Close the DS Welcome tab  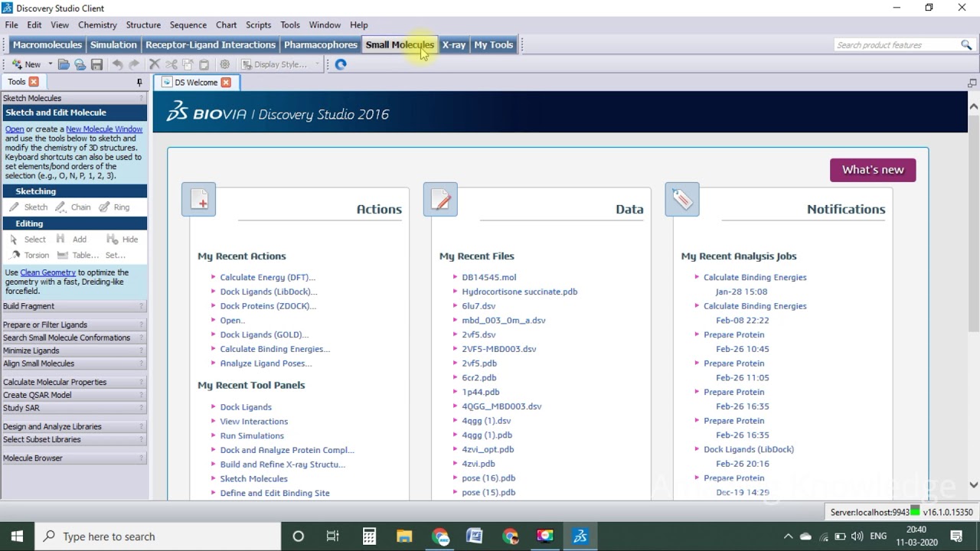pos(226,83)
